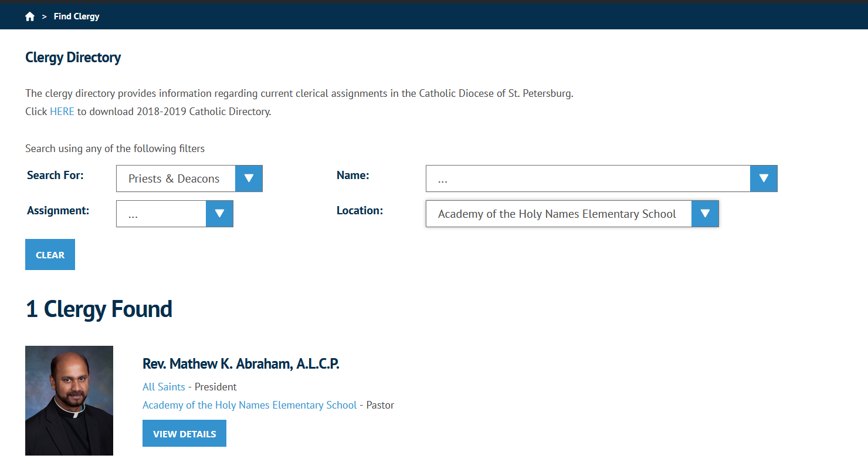
Task: Click the "Assignment:" field label
Action: click(x=58, y=210)
